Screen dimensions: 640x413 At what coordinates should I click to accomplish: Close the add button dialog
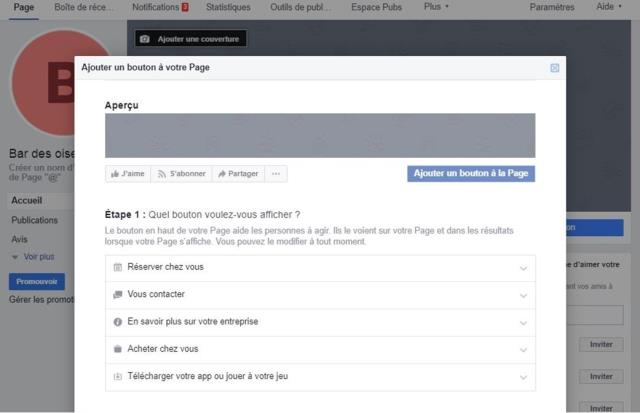pyautogui.click(x=554, y=68)
